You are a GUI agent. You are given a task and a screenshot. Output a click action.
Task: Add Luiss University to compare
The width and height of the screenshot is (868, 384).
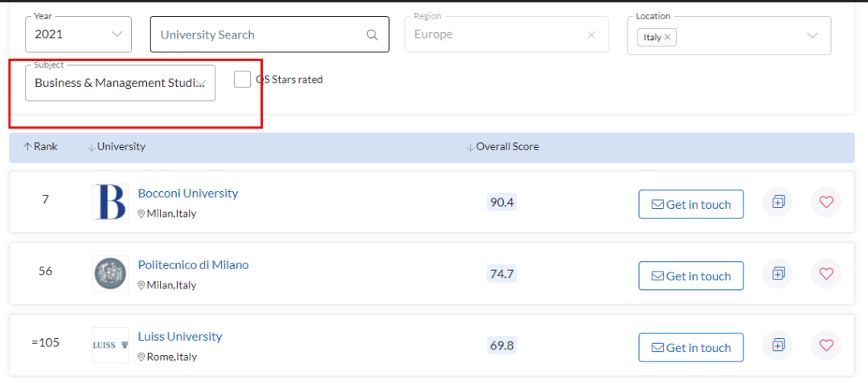778,345
